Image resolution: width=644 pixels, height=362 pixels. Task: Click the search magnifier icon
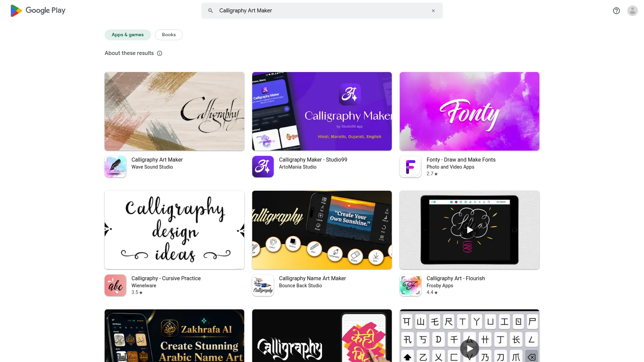tap(210, 11)
